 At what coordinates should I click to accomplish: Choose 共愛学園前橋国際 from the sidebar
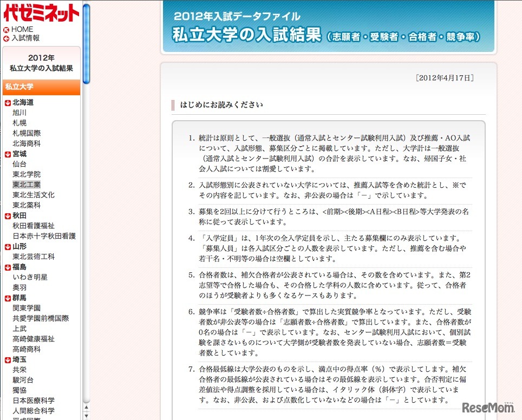click(41, 319)
